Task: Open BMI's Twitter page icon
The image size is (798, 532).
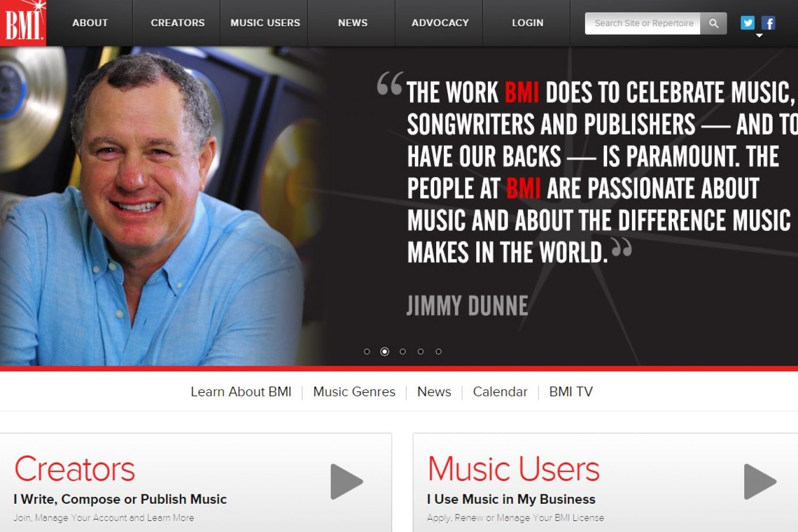Action: point(747,23)
